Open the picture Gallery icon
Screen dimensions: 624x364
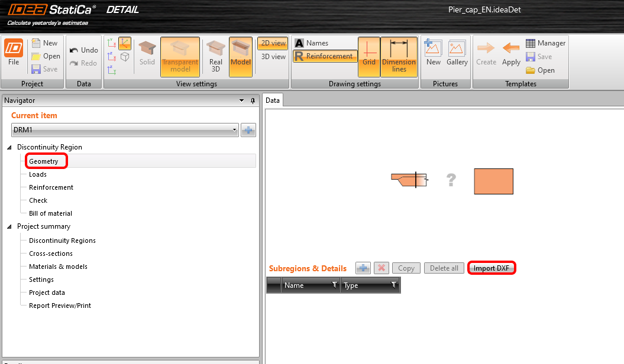tap(457, 53)
